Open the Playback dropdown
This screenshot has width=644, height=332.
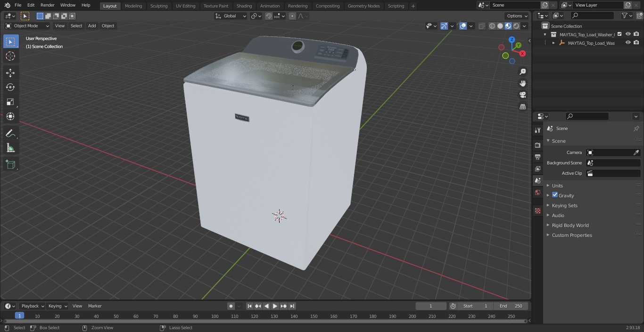(33, 306)
